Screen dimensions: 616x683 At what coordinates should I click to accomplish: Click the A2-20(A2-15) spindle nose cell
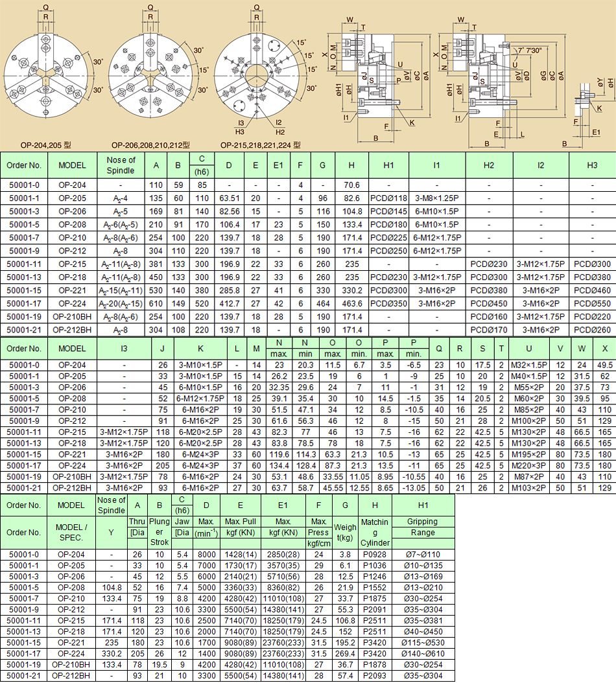point(121,304)
